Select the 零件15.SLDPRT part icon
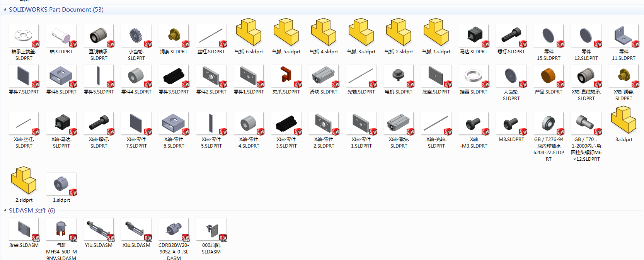The width and height of the screenshot is (644, 260). tap(549, 36)
